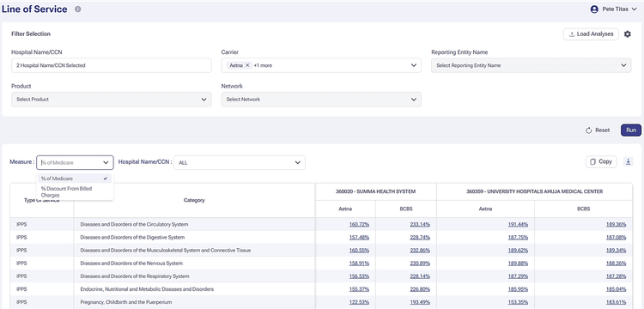644x309 pixels.
Task: Expand the Select Network dropdown
Action: pos(321,100)
